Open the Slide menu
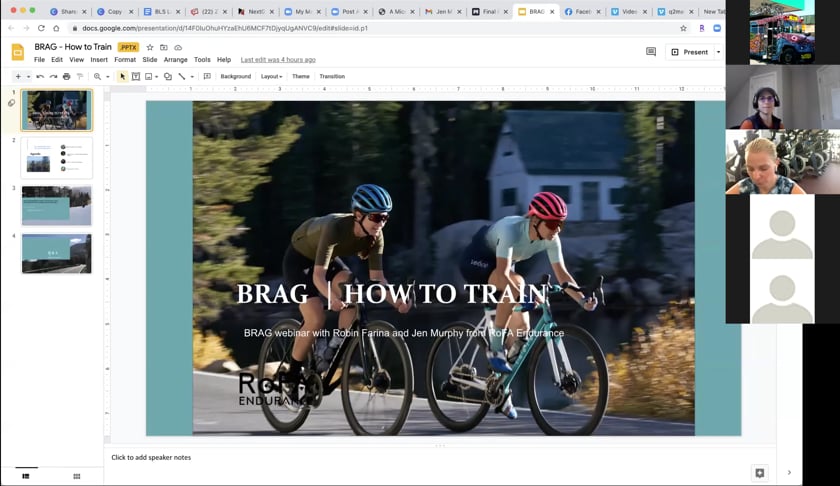The height and width of the screenshot is (486, 840). (149, 60)
